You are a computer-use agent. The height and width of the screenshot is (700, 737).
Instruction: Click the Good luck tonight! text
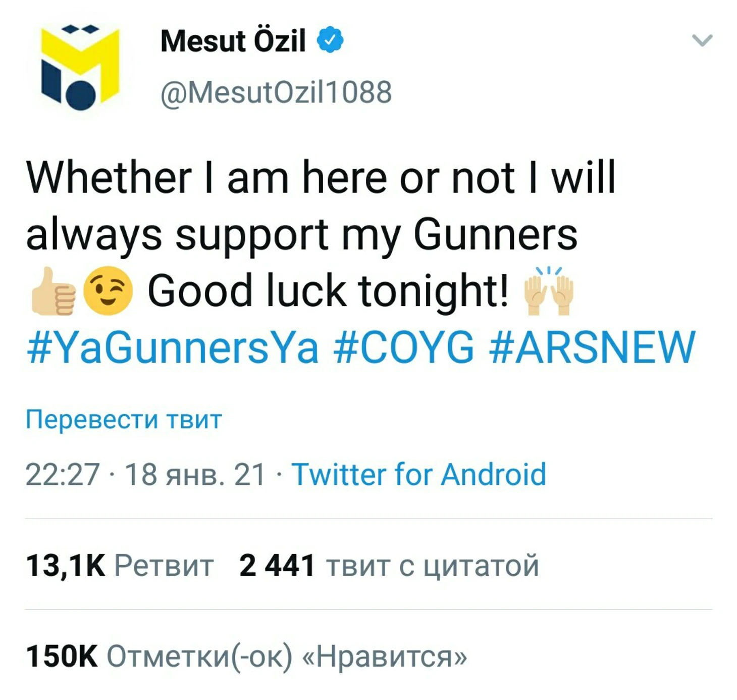pyautogui.click(x=328, y=290)
